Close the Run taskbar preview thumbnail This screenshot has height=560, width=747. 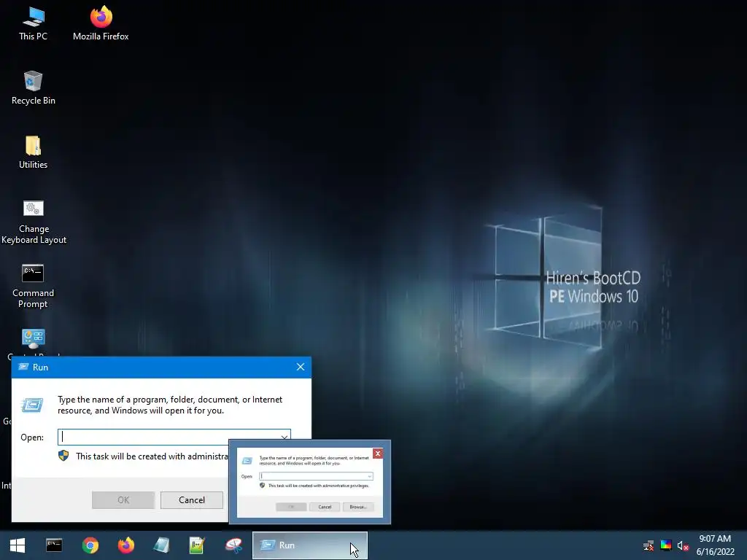tap(378, 454)
